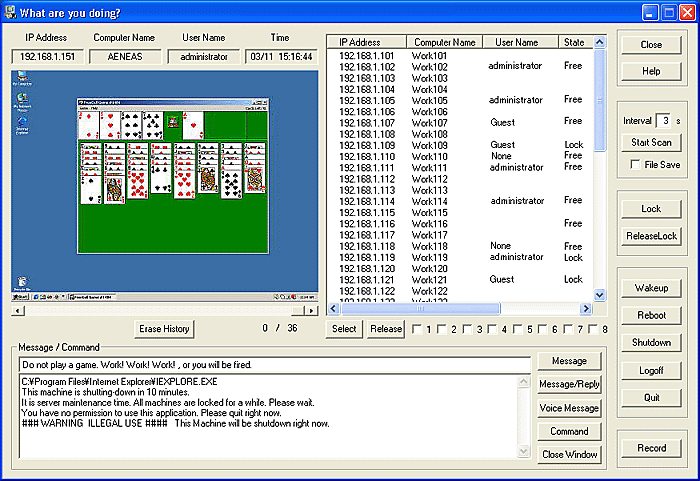Sort by Computer Name column header

(445, 42)
